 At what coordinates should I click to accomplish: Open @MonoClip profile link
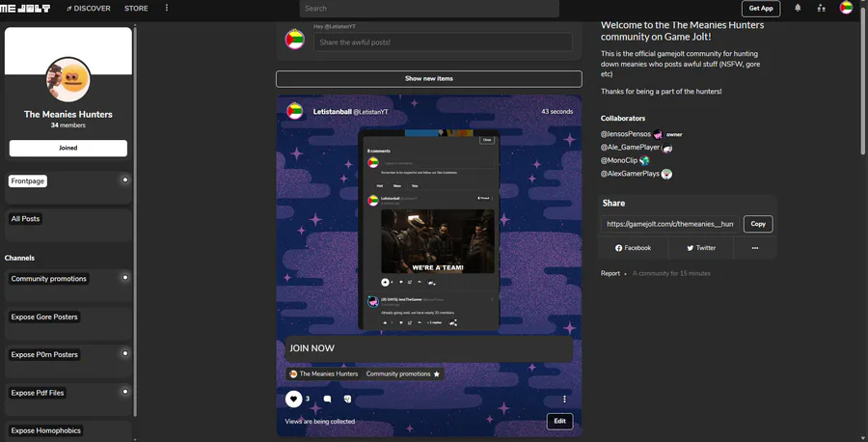pyautogui.click(x=619, y=160)
